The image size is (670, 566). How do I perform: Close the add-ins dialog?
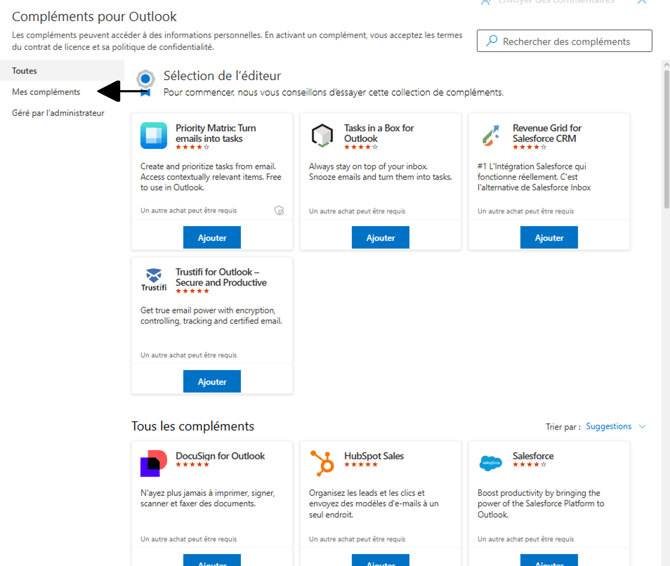642,2
